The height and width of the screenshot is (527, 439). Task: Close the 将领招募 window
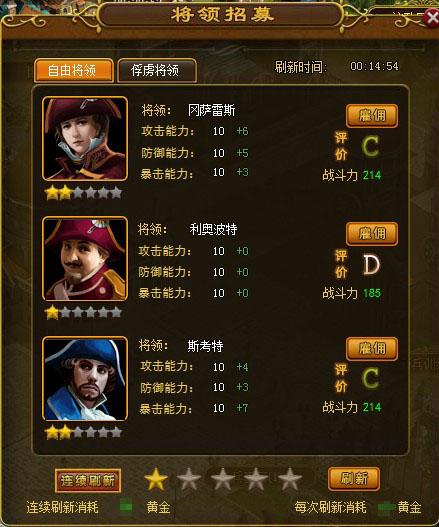tap(431, 18)
